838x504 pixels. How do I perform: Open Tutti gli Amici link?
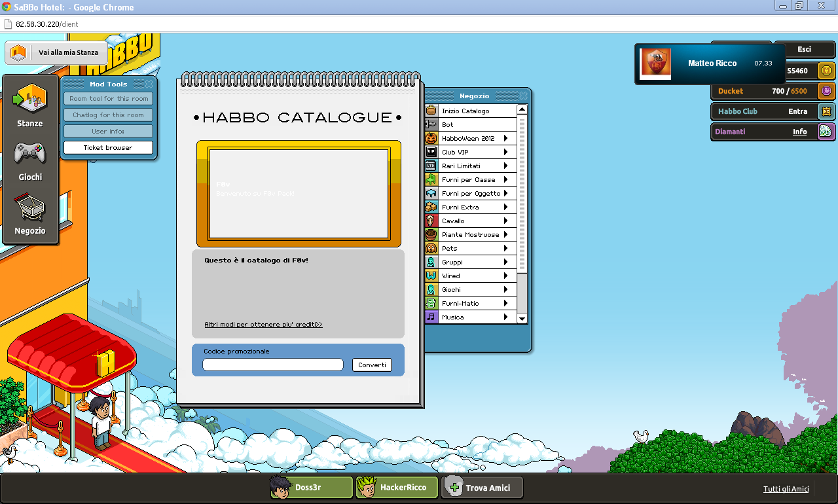[786, 489]
